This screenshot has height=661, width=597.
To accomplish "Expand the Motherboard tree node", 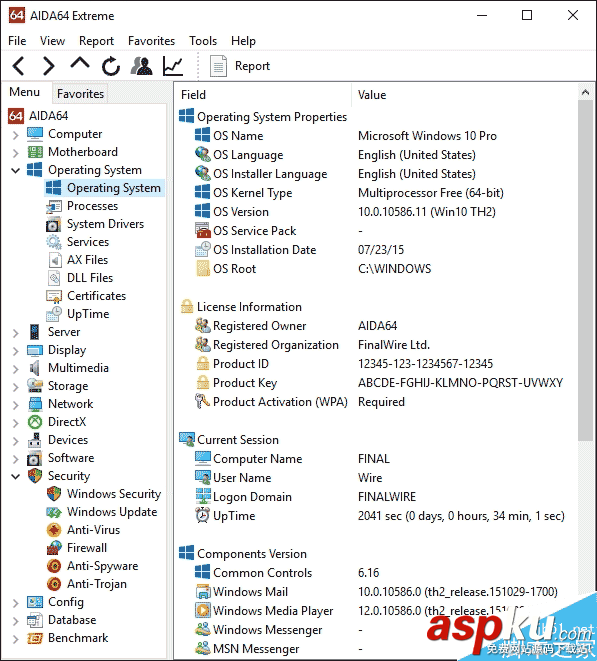I will [x=16, y=153].
